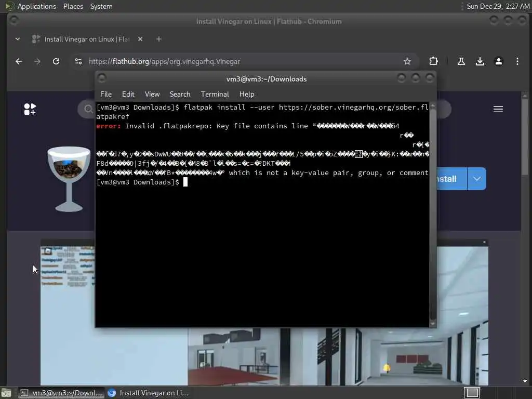The height and width of the screenshot is (399, 532).
Task: Click the red error: text in the terminal
Action: pos(108,126)
